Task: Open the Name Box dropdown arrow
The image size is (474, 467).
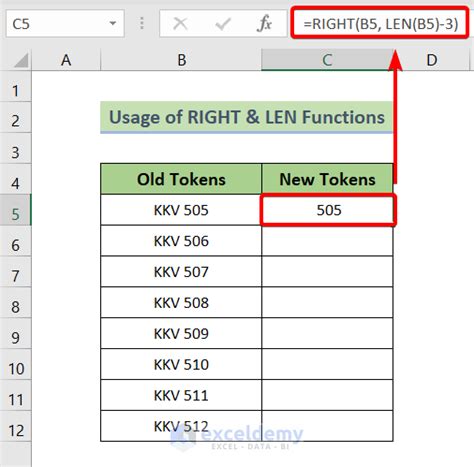Action: coord(113,23)
